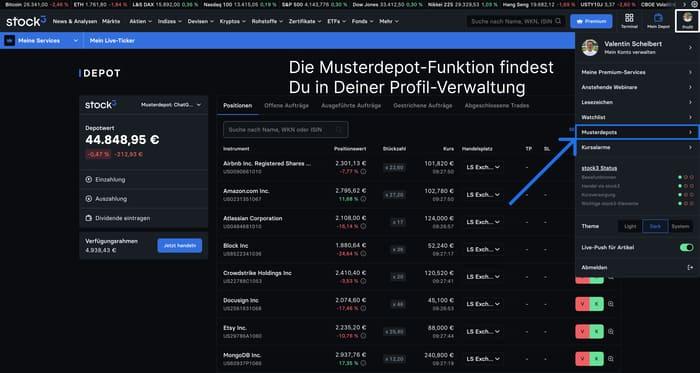Image resolution: width=700 pixels, height=373 pixels.
Task: Open Anstehende Webinare entry
Action: 637,87
